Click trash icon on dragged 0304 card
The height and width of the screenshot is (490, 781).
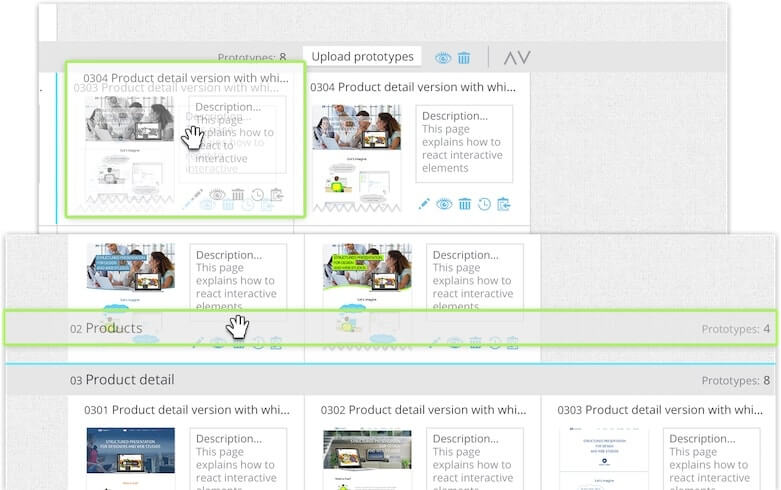click(238, 195)
